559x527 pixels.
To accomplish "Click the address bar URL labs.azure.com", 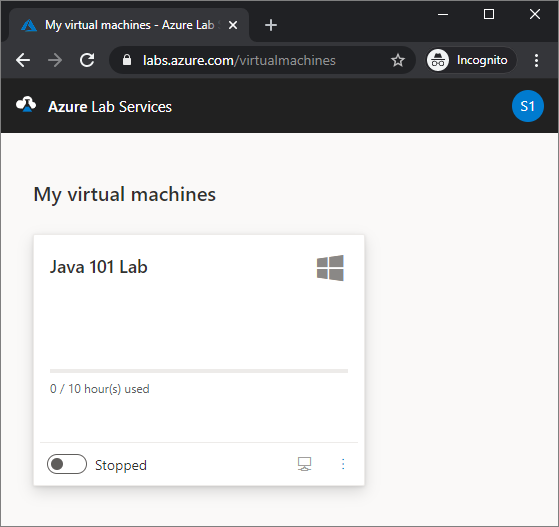I will (x=239, y=60).
